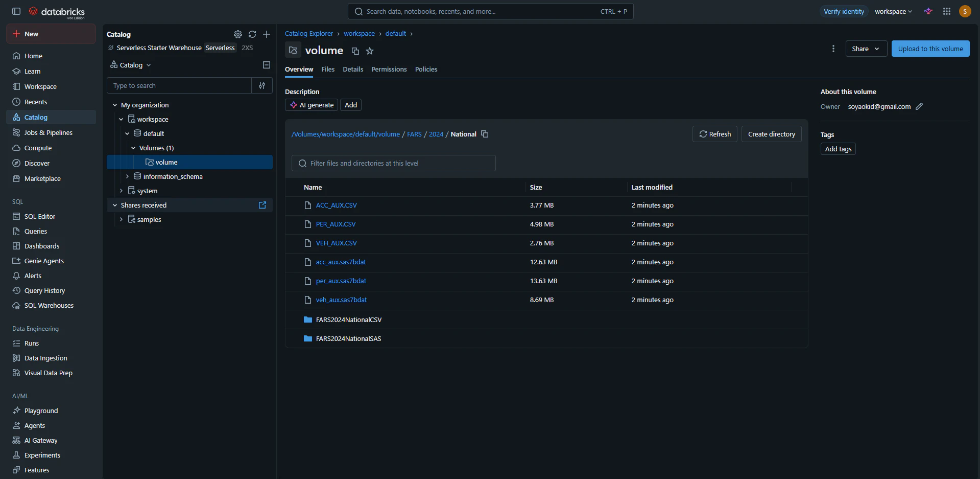Copy the National directory path
This screenshot has width=980, height=479.
coord(485,134)
